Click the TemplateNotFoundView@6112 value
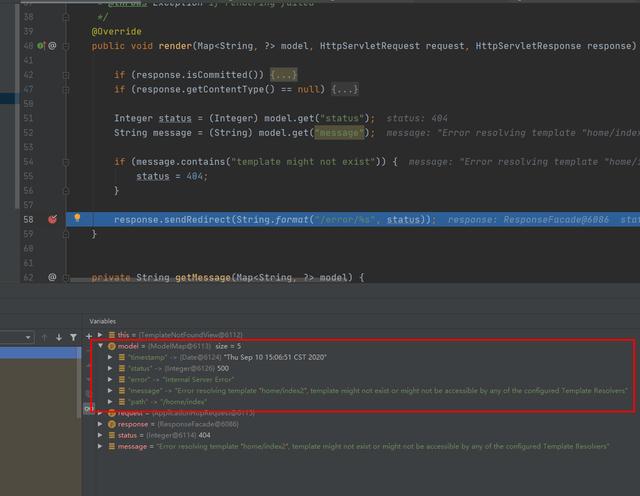 point(190,335)
